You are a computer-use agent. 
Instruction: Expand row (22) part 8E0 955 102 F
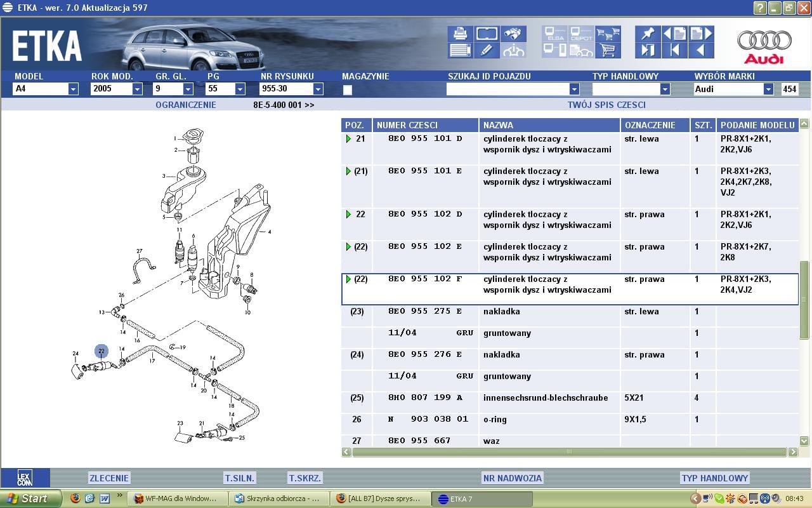tap(348, 279)
